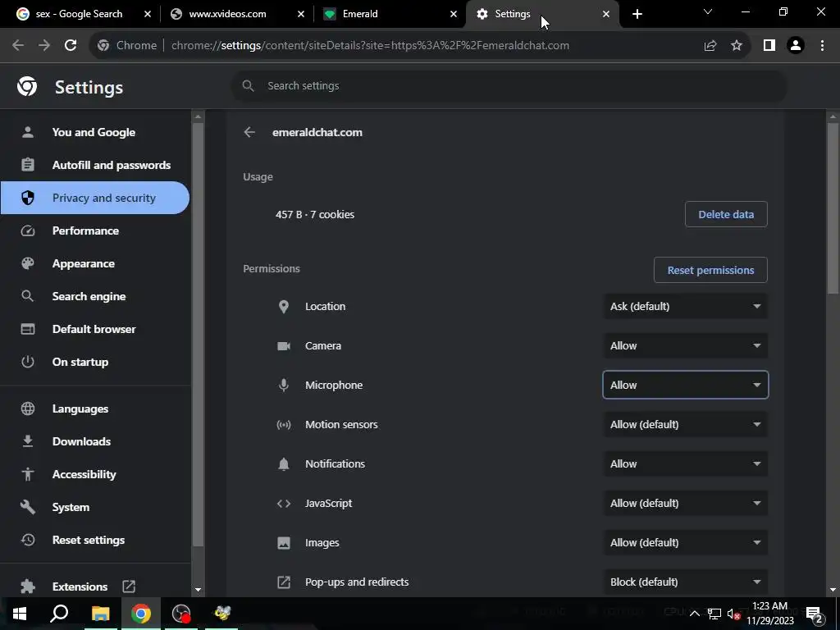Go back using the browser back arrow
This screenshot has width=840, height=630.
coord(18,46)
